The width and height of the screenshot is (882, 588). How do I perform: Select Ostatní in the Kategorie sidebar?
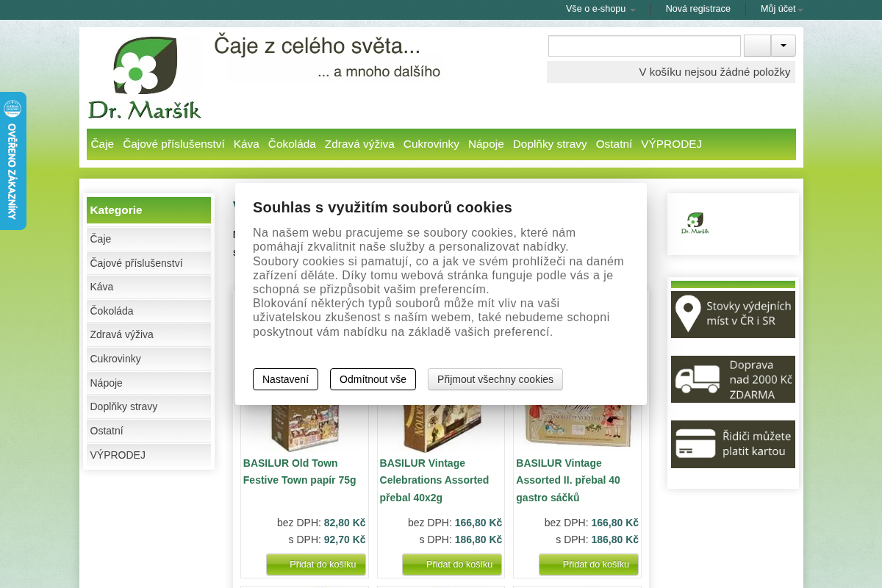(148, 431)
